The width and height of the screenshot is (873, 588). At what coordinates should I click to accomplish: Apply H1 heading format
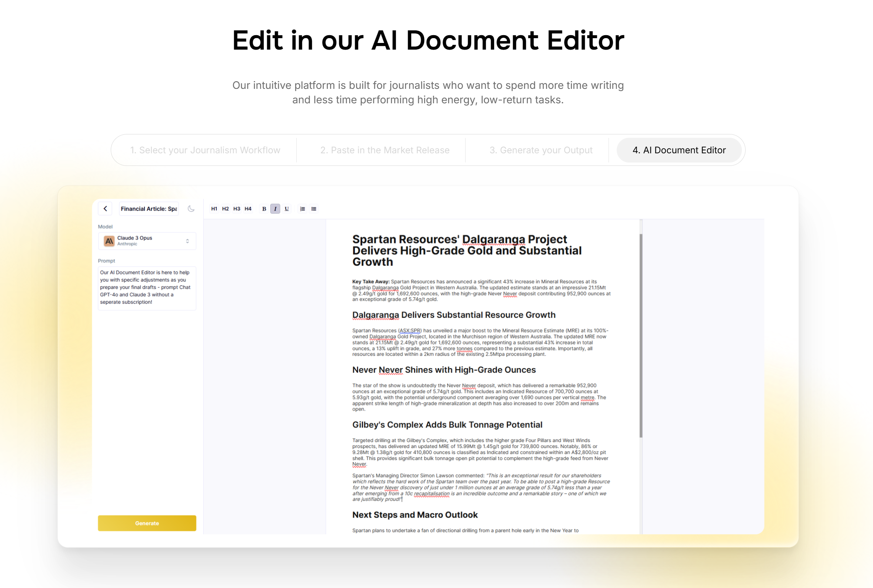point(214,209)
